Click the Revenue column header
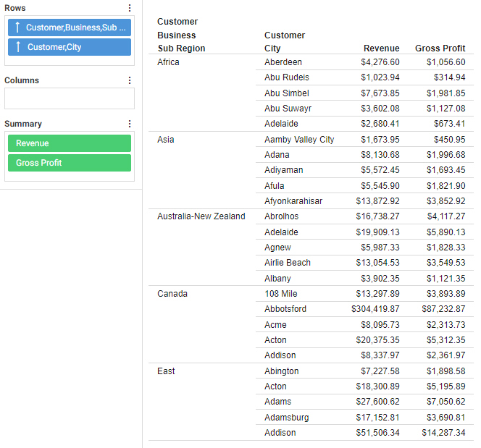Screen dimensions: 481x448 coord(381,48)
